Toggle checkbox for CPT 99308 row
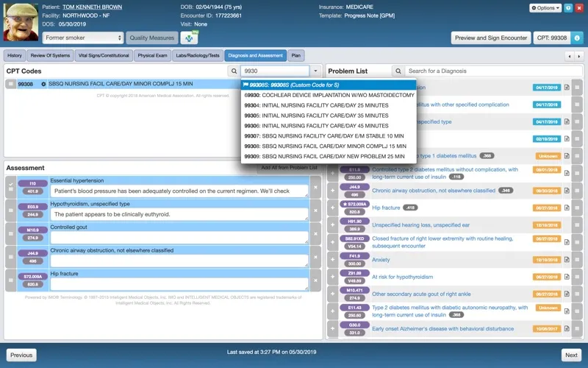 [10, 84]
